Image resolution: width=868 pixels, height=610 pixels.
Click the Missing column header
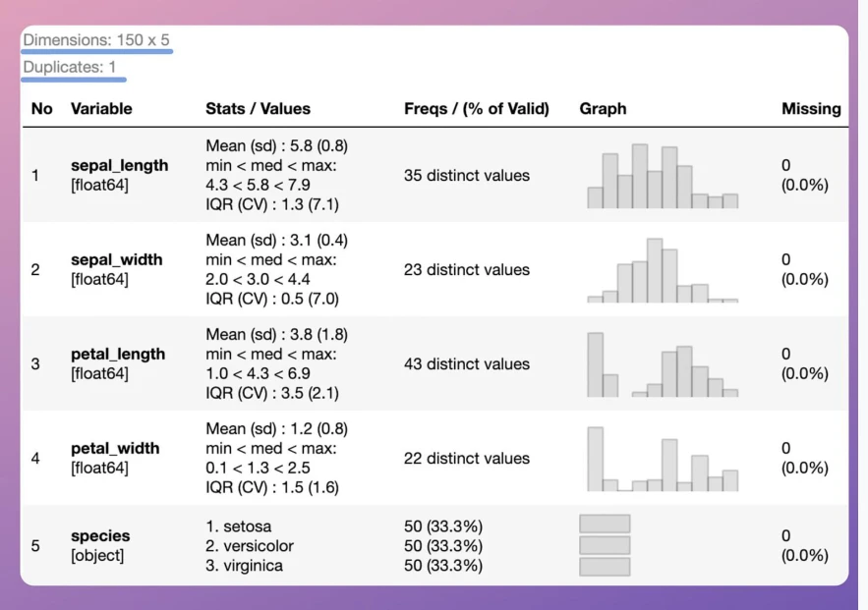point(811,108)
